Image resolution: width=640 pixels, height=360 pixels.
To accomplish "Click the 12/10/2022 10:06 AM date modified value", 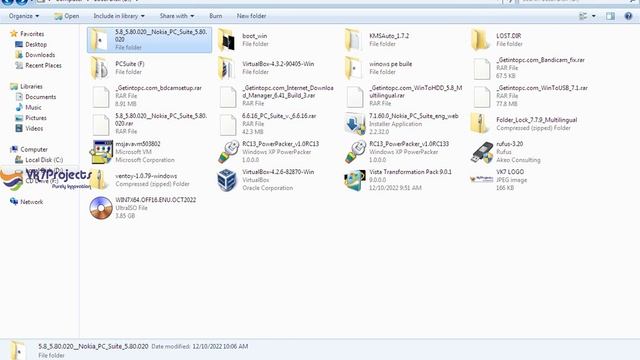I will [220, 346].
